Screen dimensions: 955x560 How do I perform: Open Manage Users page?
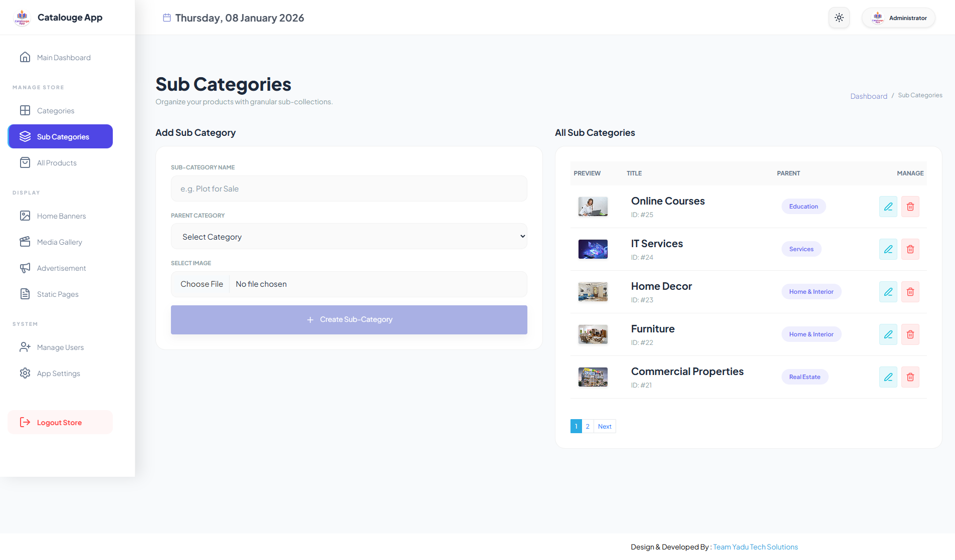click(x=60, y=347)
